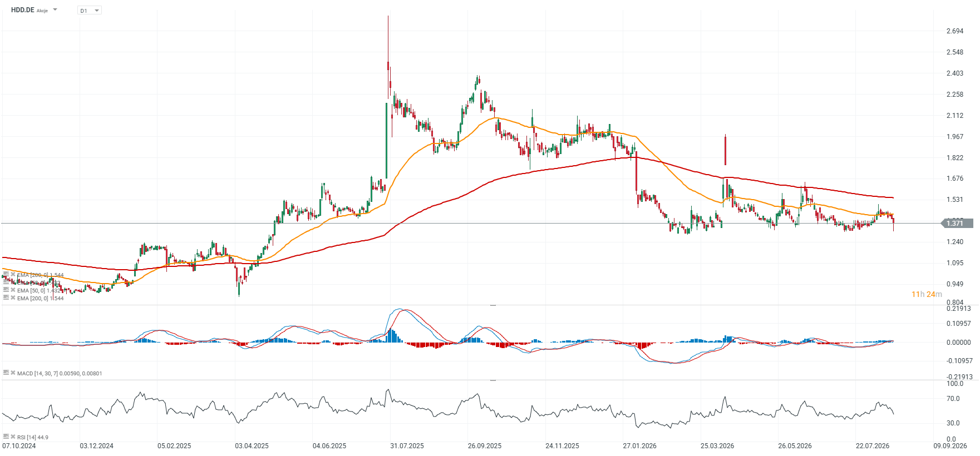Click the 27.01.2026 date on the time axis
The image size is (980, 456).
[x=639, y=446]
